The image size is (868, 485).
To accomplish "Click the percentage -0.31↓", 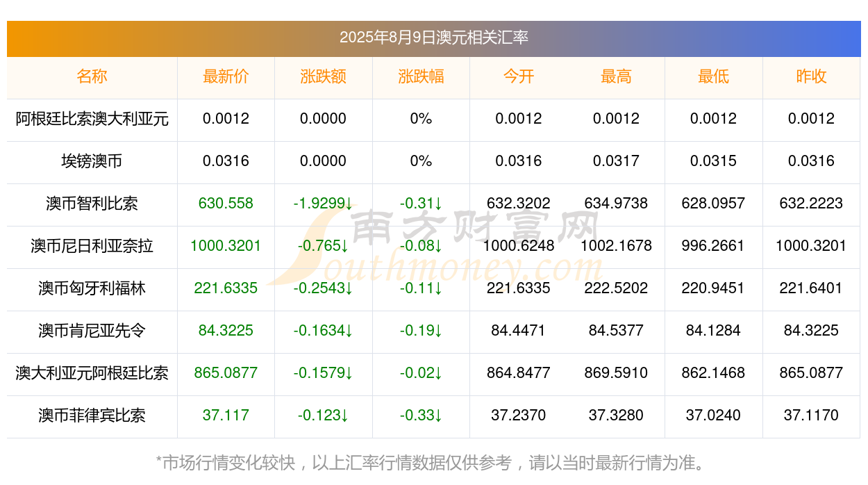I will 421,204.
